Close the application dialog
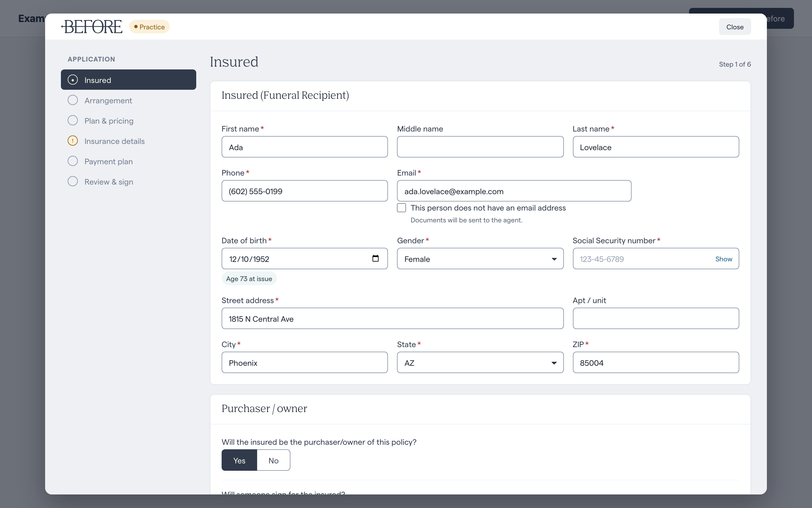The width and height of the screenshot is (812, 508). click(x=735, y=27)
